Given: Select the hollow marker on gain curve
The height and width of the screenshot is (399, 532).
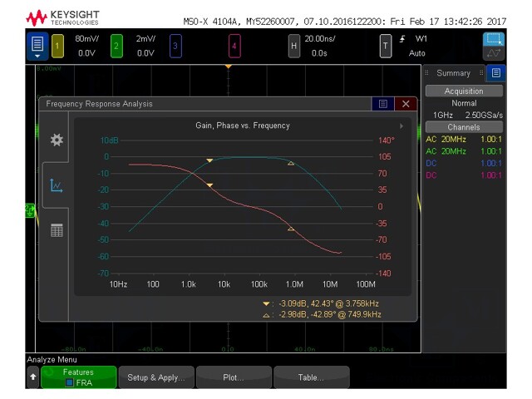Looking at the screenshot, I should [291, 163].
